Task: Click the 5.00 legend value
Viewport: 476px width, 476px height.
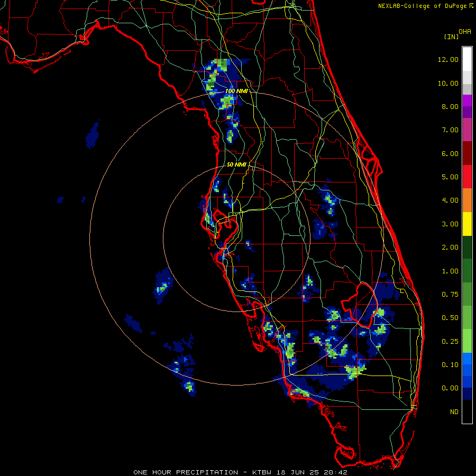Action: (450, 177)
